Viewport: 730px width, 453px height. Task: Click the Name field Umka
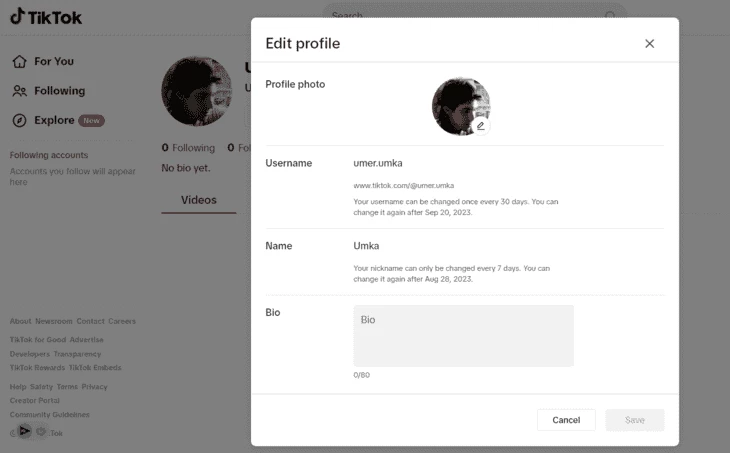coord(366,246)
